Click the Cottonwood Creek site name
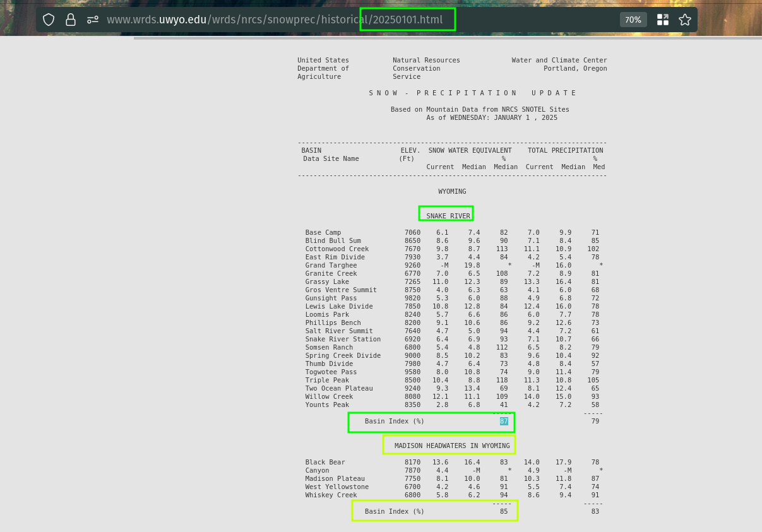Screen dimensions: 762x532 (x=337, y=249)
